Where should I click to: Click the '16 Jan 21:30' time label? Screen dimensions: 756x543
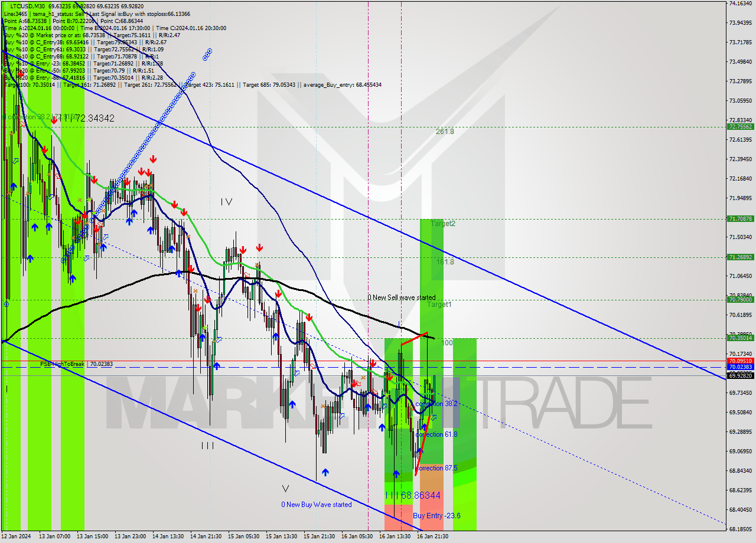[432, 537]
